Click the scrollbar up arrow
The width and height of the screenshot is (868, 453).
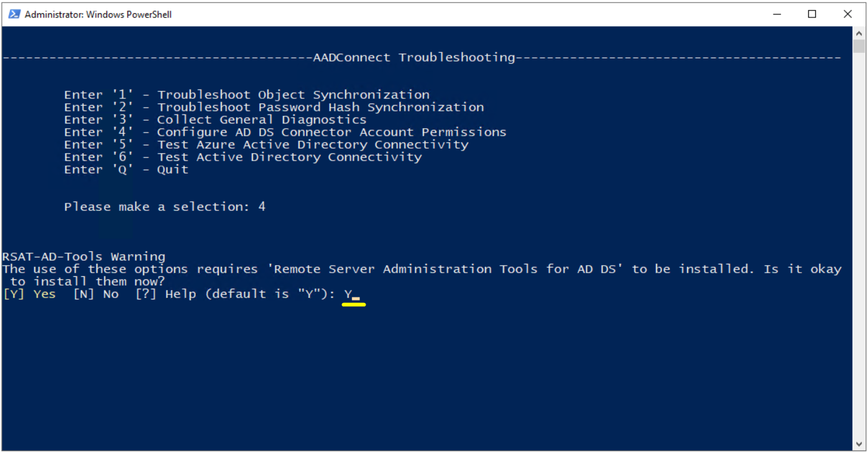tap(859, 32)
